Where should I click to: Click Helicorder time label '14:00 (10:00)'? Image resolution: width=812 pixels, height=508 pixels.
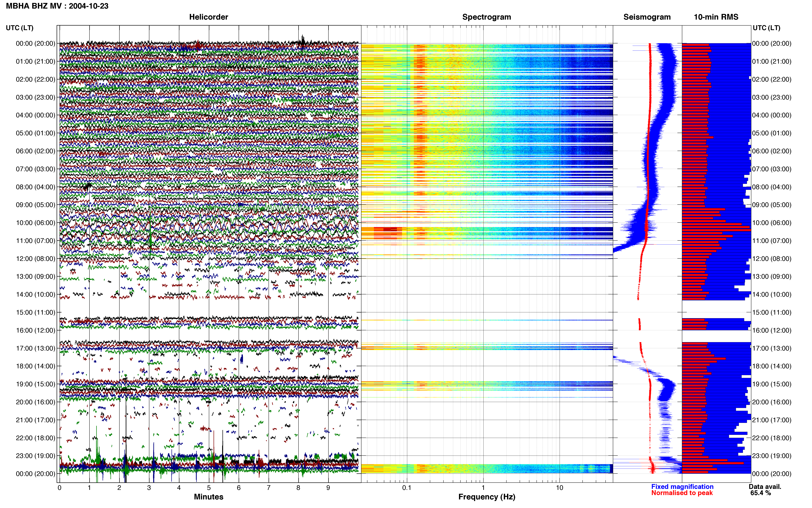tap(36, 294)
